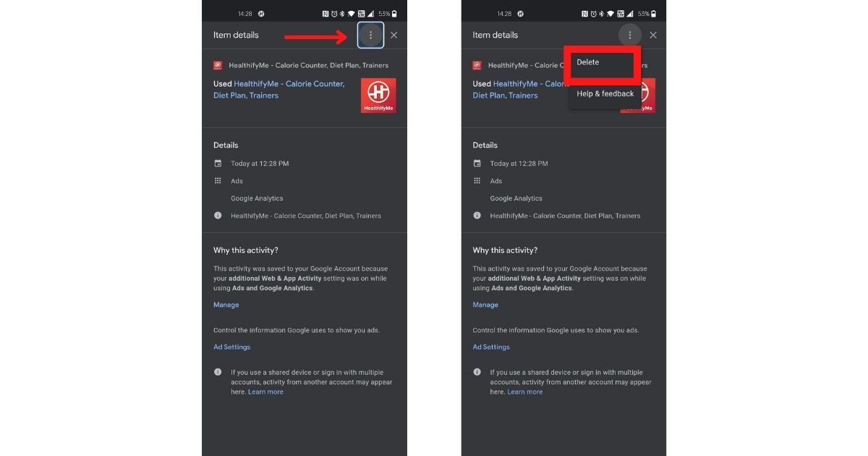Tap alarm clock icon in left status bar
868x456 pixels.
[x=333, y=14]
